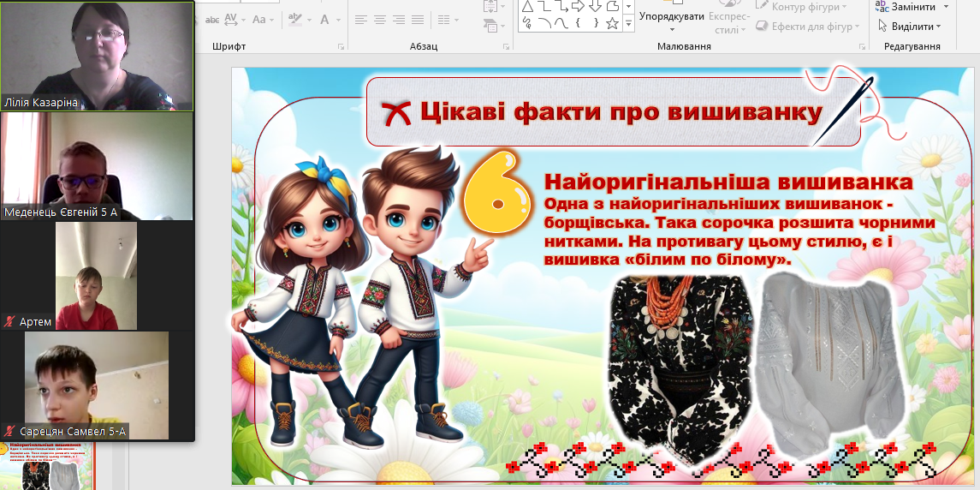Viewport: 980px width, 490px height.
Task: Select the slide thumbnail in the bottom-left panel
Action: coord(47,467)
